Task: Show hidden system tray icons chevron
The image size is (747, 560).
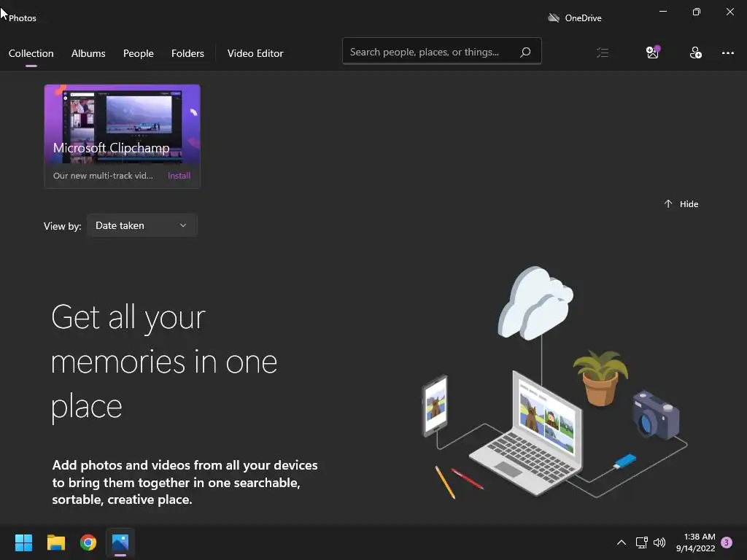Action: click(622, 542)
